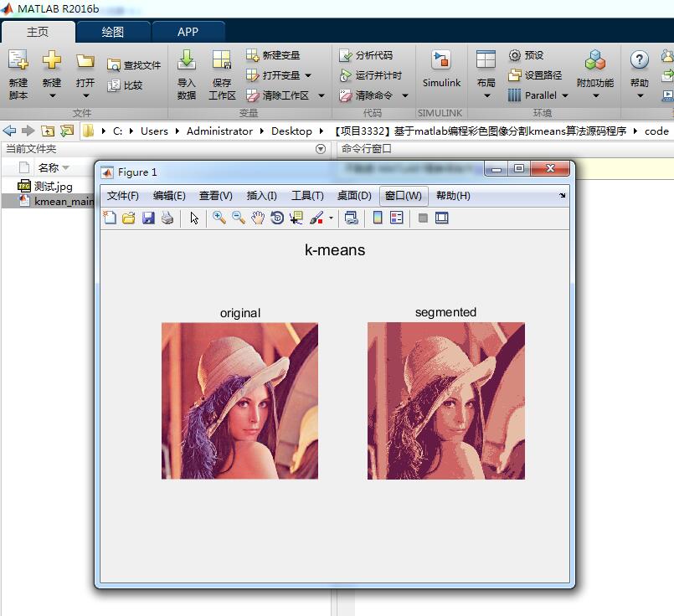Toggle the Pan hand tool in Figure 1
Screen dimensions: 674x616
[258, 218]
